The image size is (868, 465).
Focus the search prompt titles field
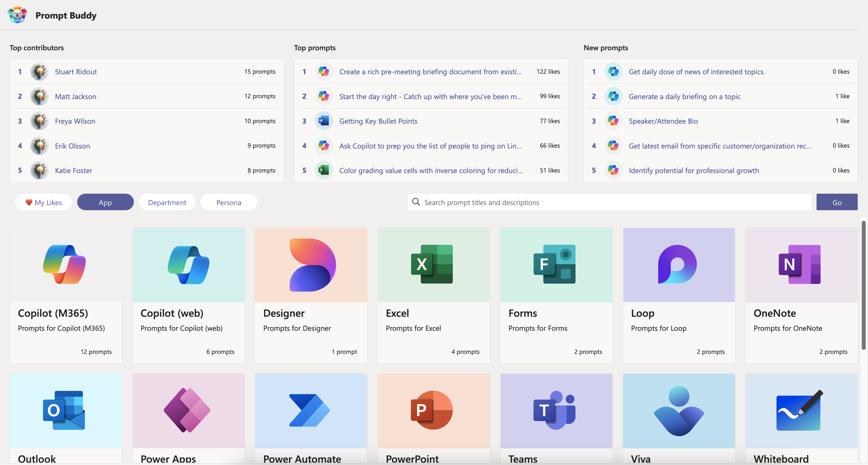click(609, 202)
